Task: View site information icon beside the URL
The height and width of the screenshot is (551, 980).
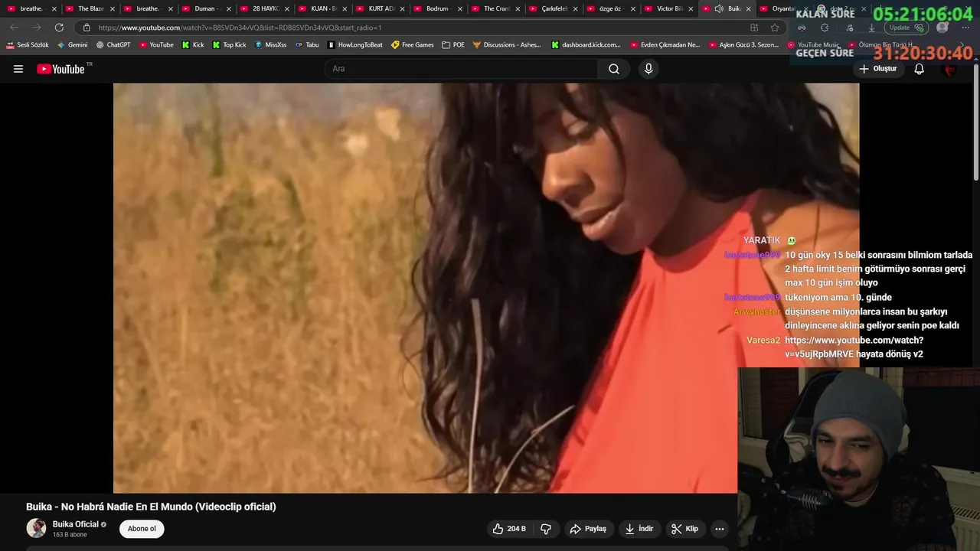Action: click(x=87, y=28)
